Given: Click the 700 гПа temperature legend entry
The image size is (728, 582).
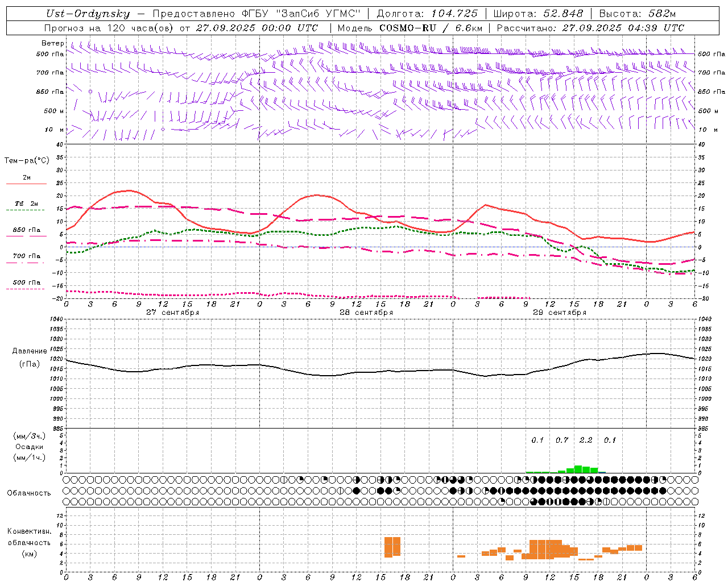Looking at the screenshot, I should pos(26,256).
